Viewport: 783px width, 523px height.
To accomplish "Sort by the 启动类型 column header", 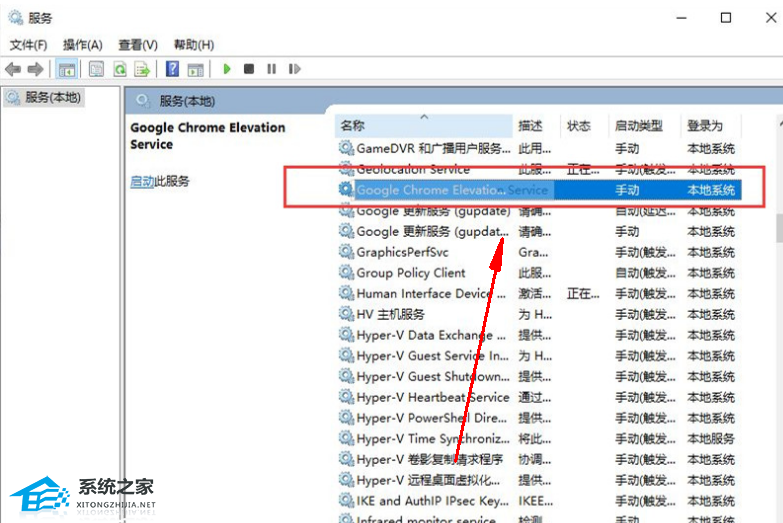I will 644,126.
